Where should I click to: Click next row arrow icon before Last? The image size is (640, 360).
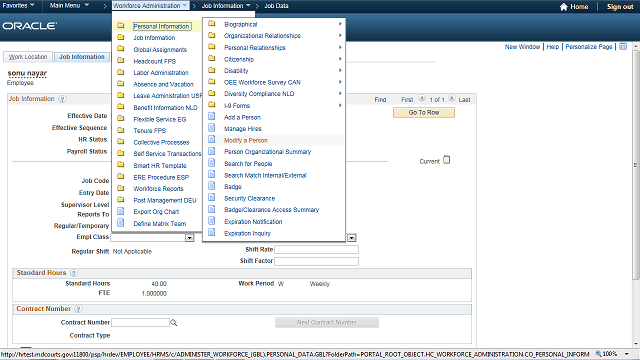pos(452,99)
